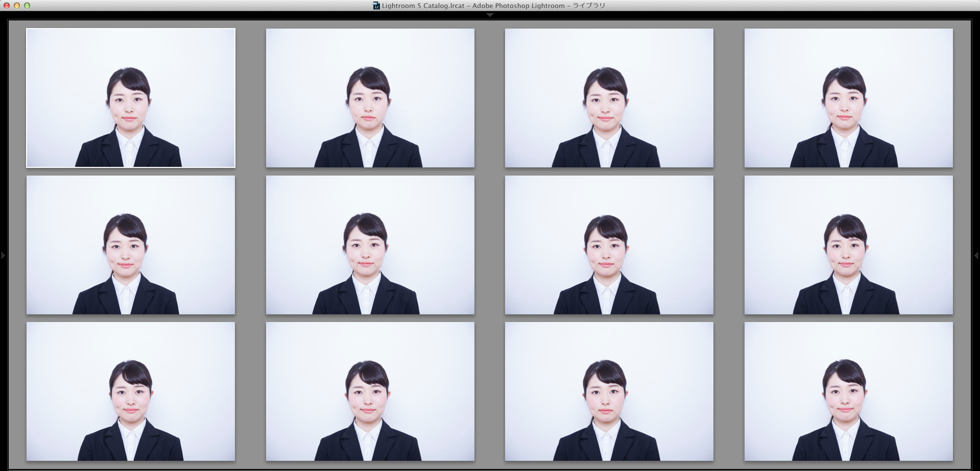980x471 pixels.
Task: Select the first photo in the bottom row
Action: coord(131,391)
